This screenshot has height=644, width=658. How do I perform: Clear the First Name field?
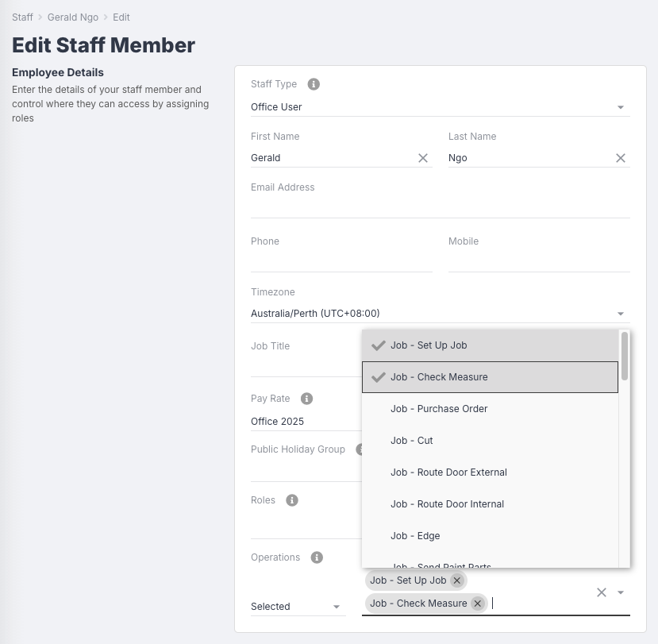(x=423, y=158)
